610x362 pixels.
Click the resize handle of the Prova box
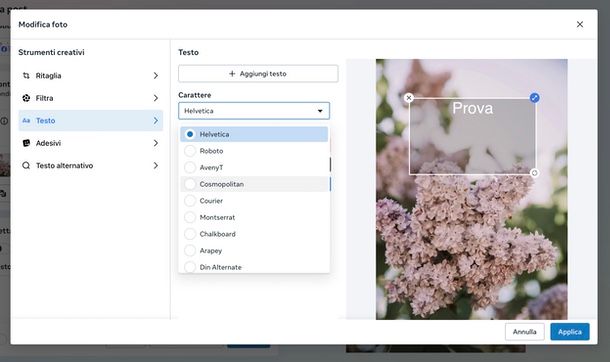click(535, 173)
